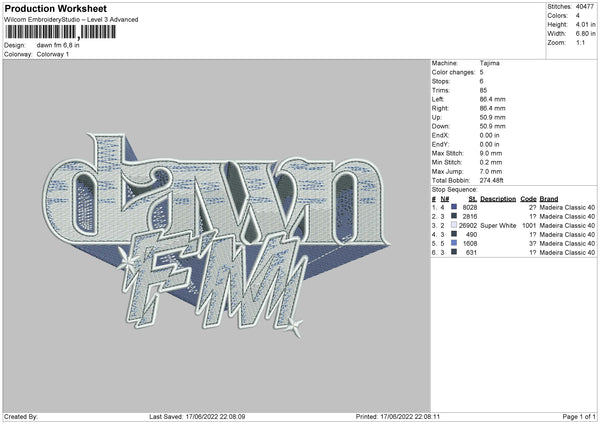This screenshot has width=600, height=424.
Task: Click stitch count 26902 in stop row 3
Action: 468,225
